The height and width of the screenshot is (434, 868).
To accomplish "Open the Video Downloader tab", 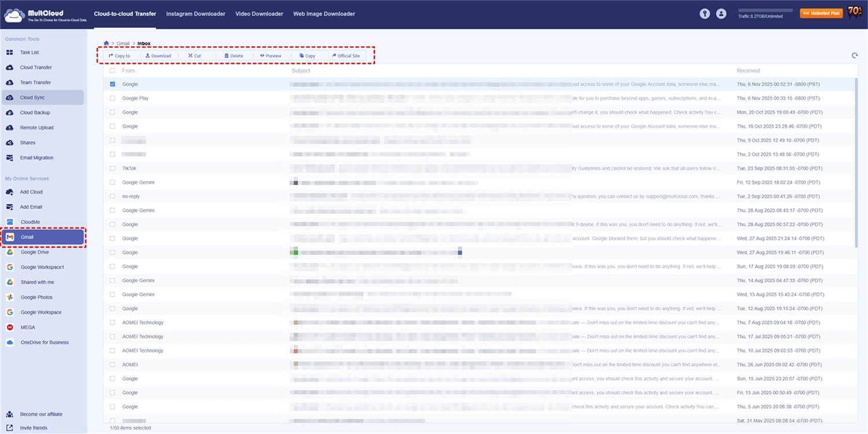I will point(259,14).
